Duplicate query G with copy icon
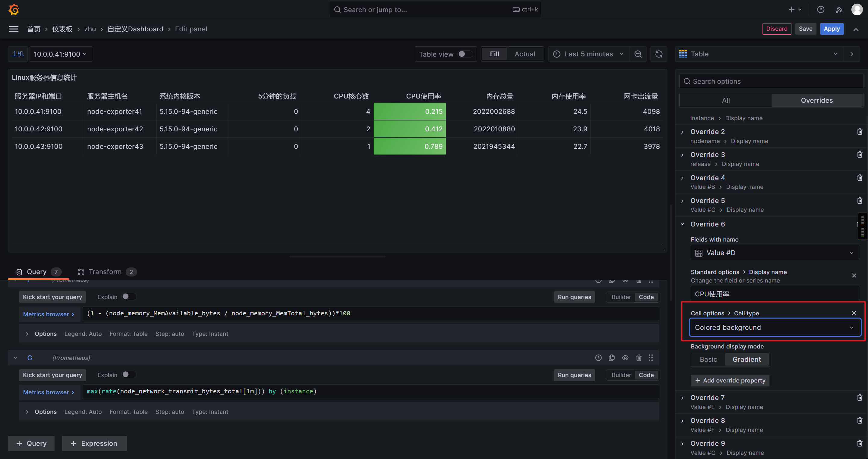This screenshot has height=459, width=868. (x=612, y=358)
